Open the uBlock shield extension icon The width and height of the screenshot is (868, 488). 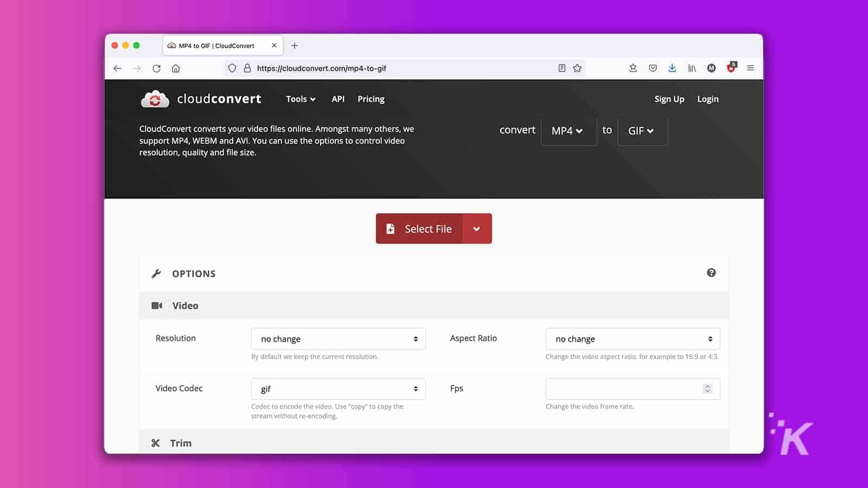[731, 68]
